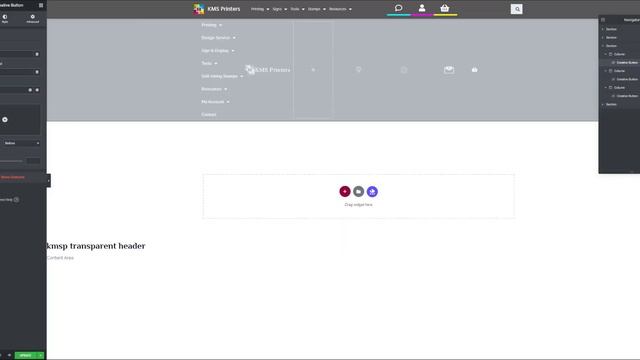
Task: Expand the first Section in Navigator
Action: (x=603, y=29)
